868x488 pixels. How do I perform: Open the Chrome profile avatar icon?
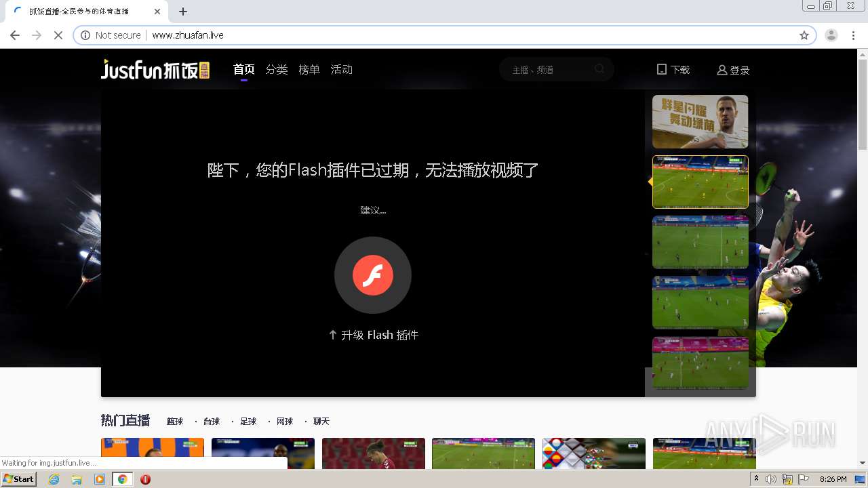pyautogui.click(x=831, y=35)
